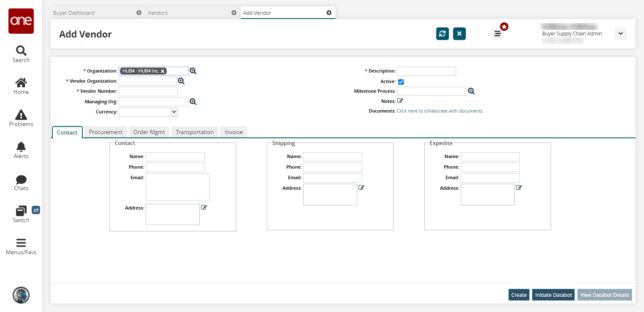
Task: Click the Vendor Number input field
Action: coord(148,91)
